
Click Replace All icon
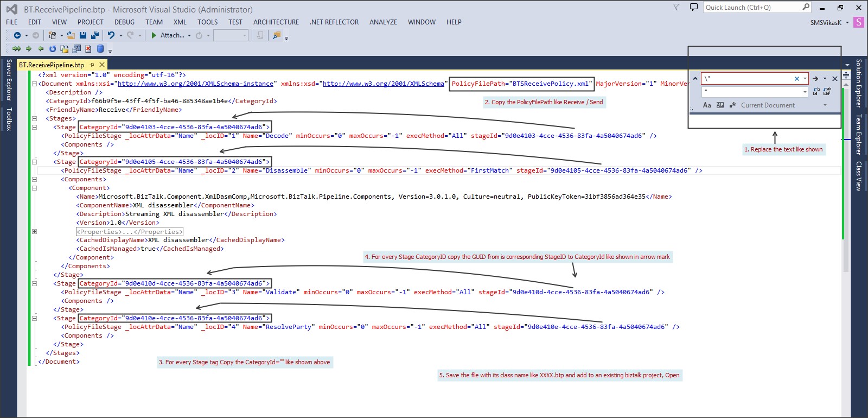[827, 92]
